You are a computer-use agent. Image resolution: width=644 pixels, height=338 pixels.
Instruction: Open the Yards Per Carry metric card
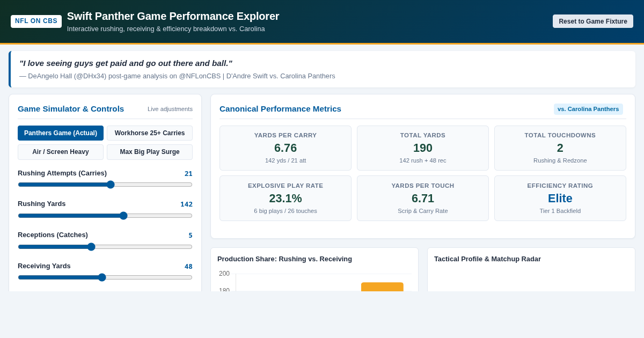tap(286, 148)
